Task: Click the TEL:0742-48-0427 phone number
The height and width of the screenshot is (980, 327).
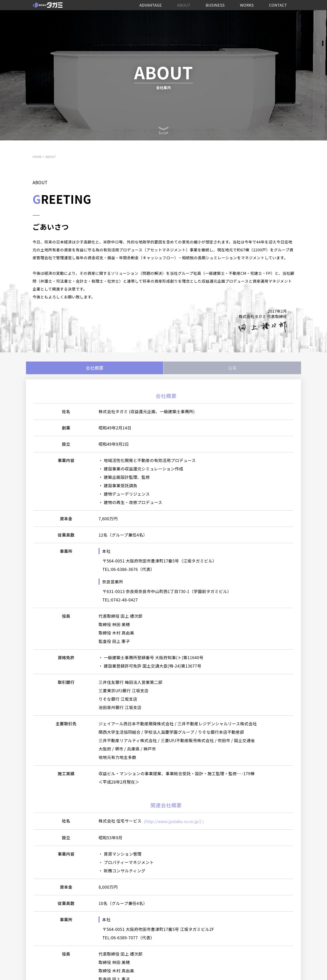Action: [x=120, y=600]
